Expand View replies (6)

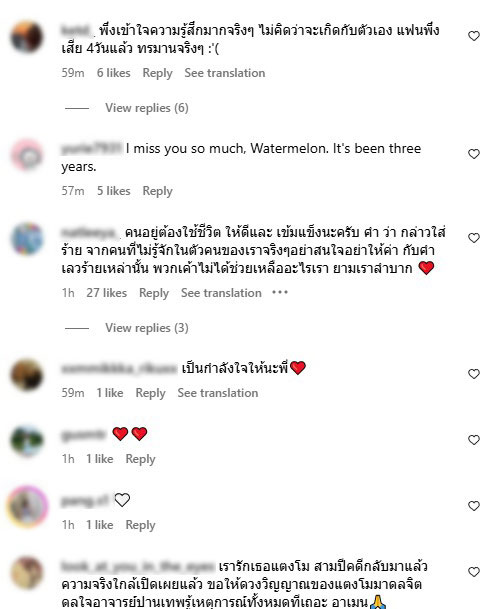pos(147,108)
